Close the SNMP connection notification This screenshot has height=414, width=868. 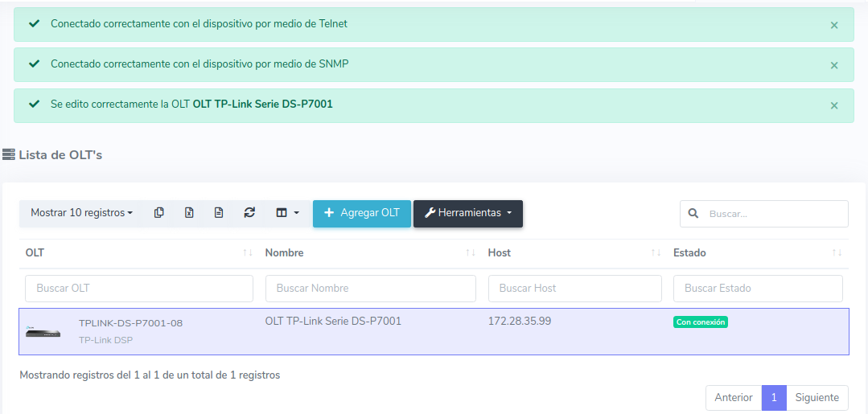[x=834, y=65]
